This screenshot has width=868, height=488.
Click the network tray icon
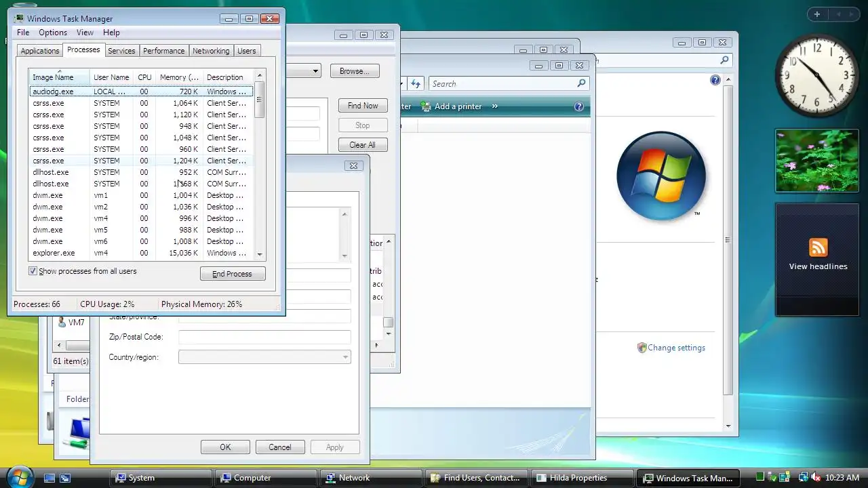click(802, 478)
